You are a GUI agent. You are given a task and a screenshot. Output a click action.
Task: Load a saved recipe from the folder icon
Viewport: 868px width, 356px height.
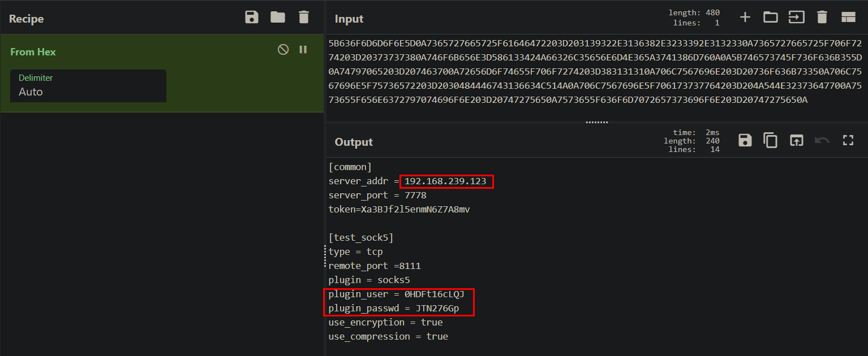pyautogui.click(x=278, y=17)
